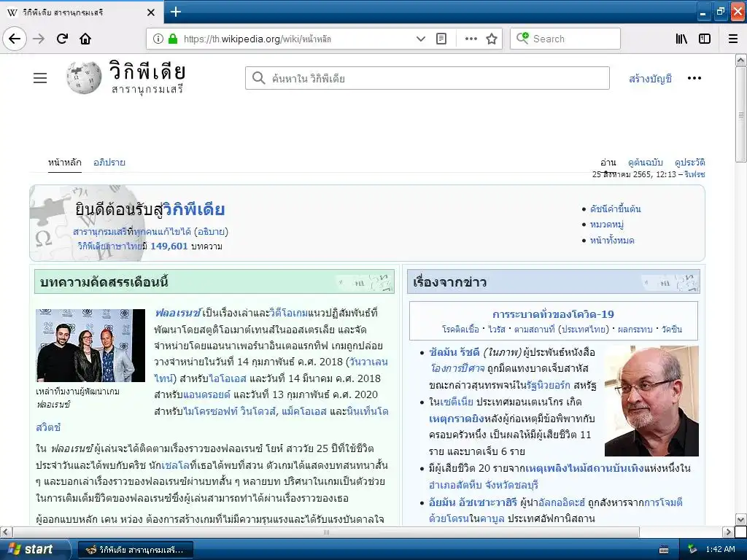Click the green padlock security icon
The width and height of the screenshot is (747, 560).
click(x=173, y=39)
